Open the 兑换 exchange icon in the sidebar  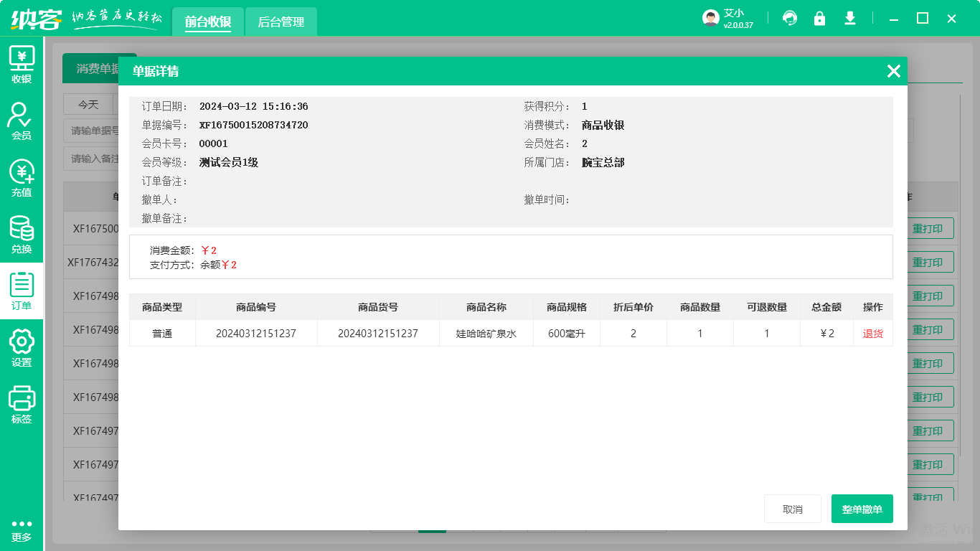point(22,230)
